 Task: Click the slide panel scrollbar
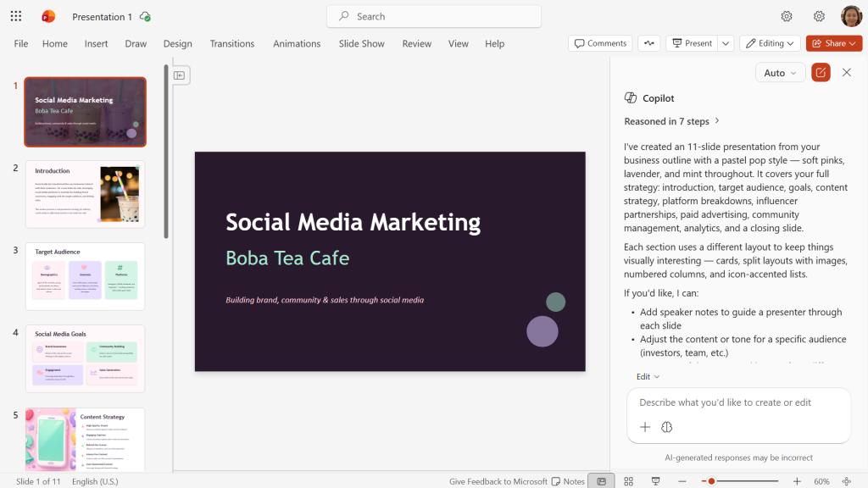coord(166,151)
